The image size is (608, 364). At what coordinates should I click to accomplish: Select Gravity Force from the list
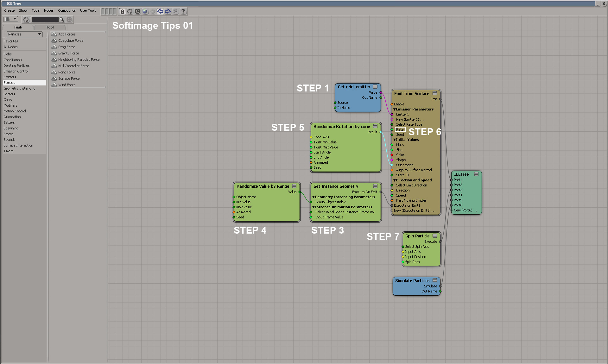click(x=68, y=53)
